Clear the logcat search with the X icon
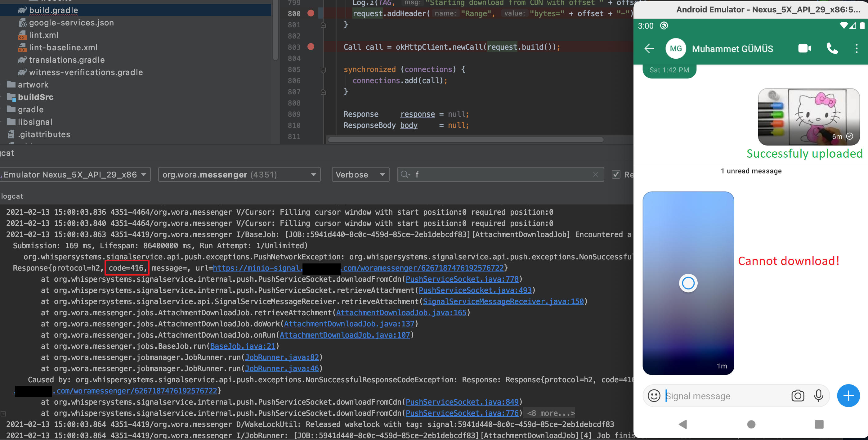 pyautogui.click(x=596, y=174)
